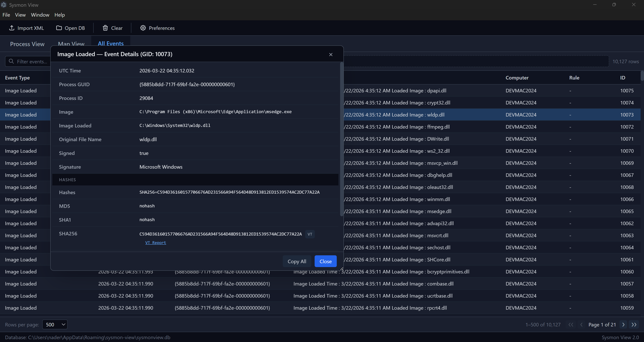The width and height of the screenshot is (644, 342).
Task: Click the dialog resize grip corner
Action: [341, 269]
